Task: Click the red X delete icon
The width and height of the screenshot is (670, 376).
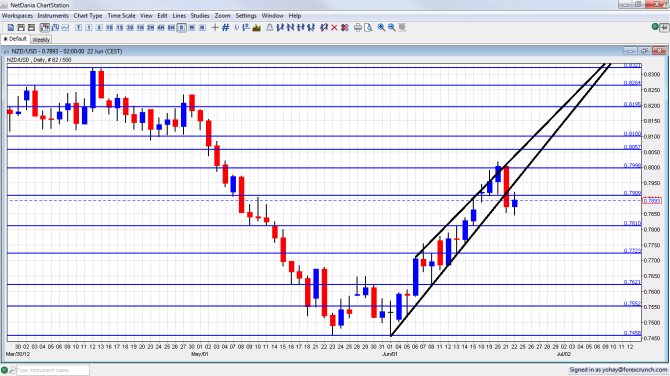Action: click(x=334, y=27)
